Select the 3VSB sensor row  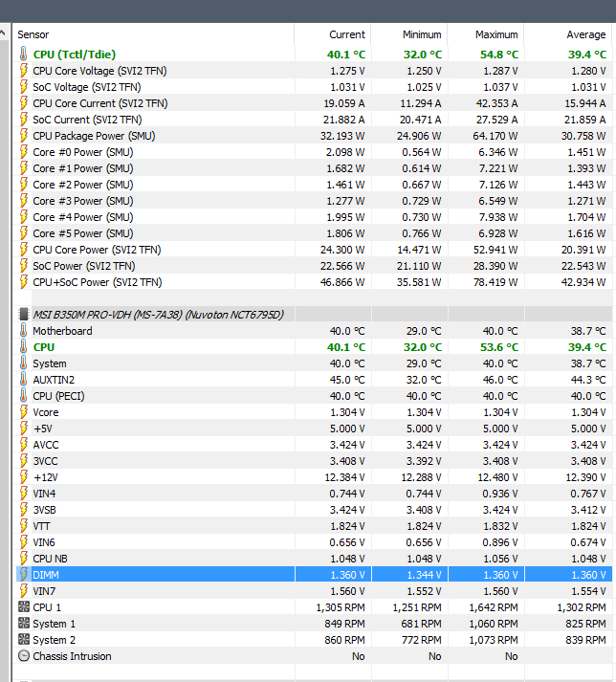[314, 510]
